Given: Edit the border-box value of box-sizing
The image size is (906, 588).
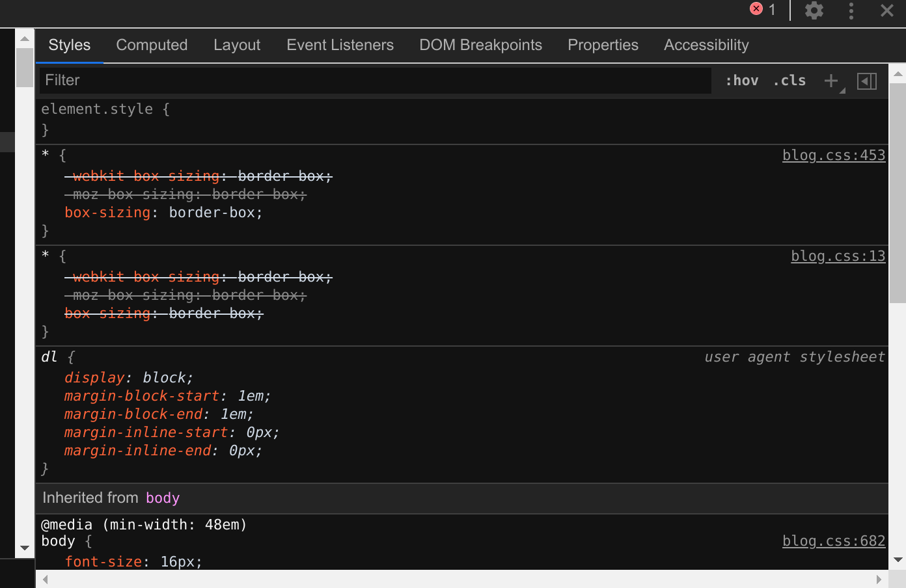Looking at the screenshot, I should [215, 212].
